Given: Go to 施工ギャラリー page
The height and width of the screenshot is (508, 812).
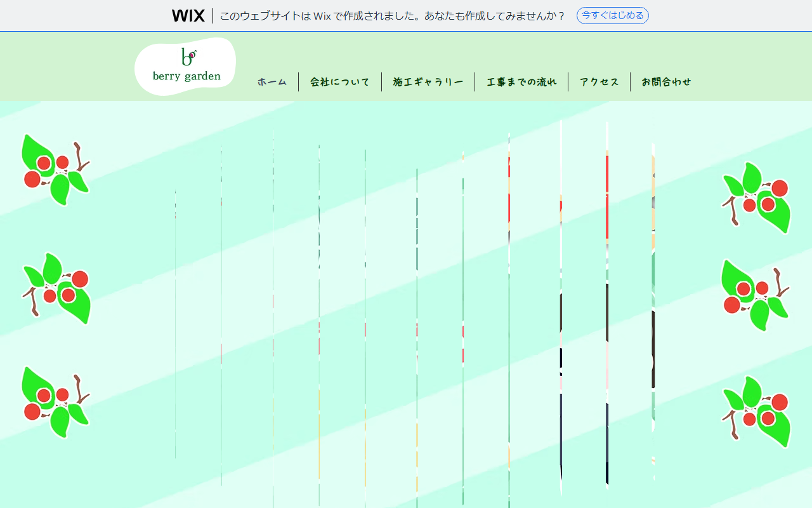Looking at the screenshot, I should click(x=428, y=82).
